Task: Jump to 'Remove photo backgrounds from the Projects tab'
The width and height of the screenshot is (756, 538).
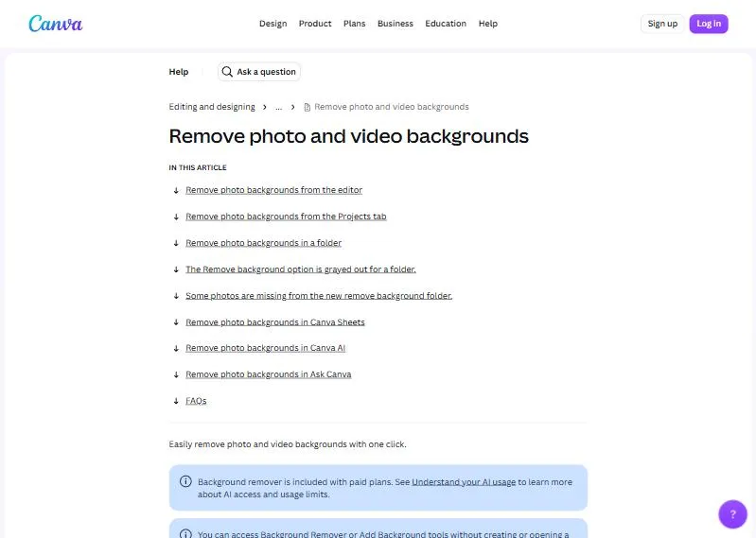Action: click(x=286, y=217)
